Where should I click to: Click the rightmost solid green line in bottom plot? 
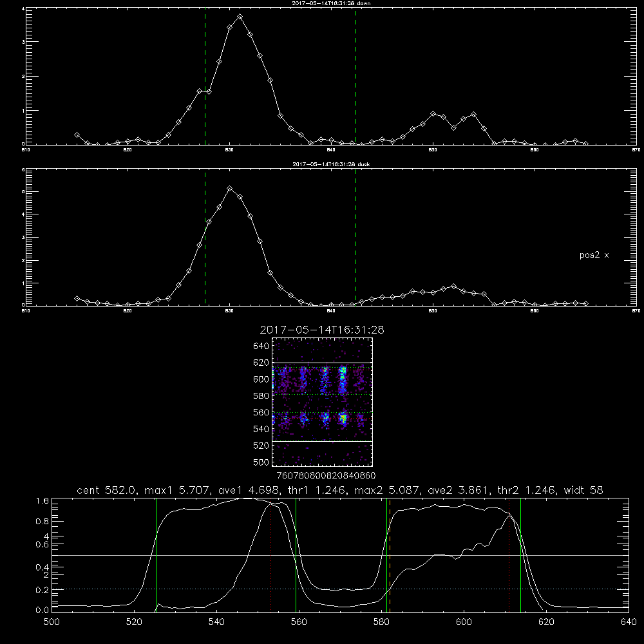(x=520, y=555)
